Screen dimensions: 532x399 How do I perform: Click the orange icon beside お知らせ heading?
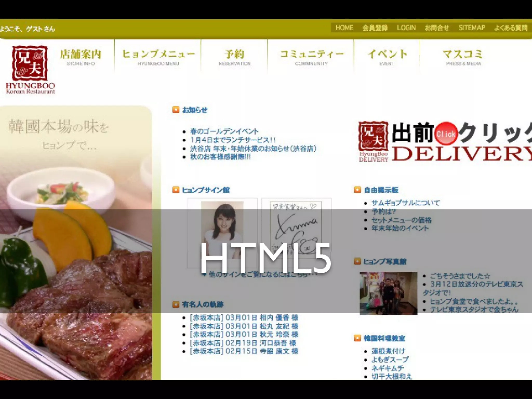[176, 110]
